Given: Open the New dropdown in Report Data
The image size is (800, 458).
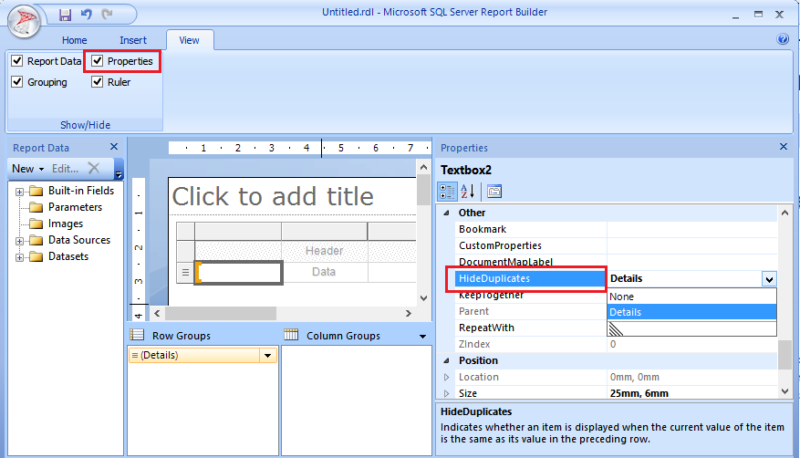Looking at the screenshot, I should 27,169.
